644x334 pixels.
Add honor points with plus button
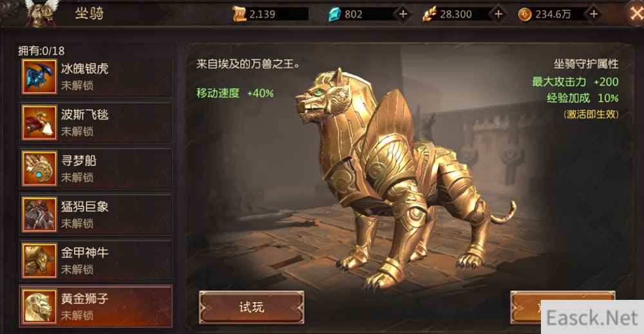(498, 14)
